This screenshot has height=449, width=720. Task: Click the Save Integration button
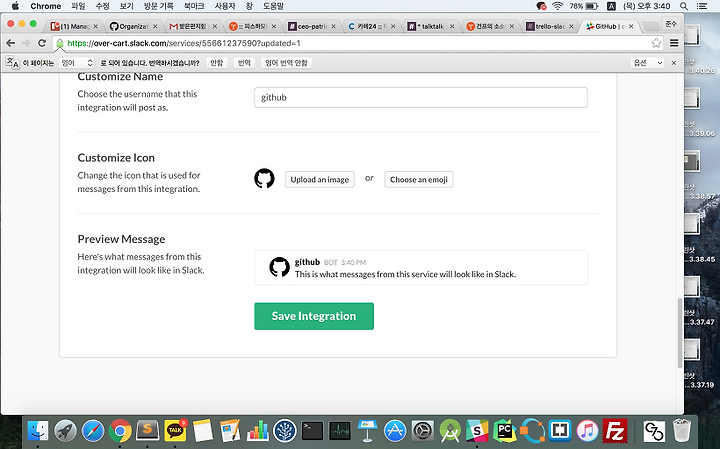point(314,316)
